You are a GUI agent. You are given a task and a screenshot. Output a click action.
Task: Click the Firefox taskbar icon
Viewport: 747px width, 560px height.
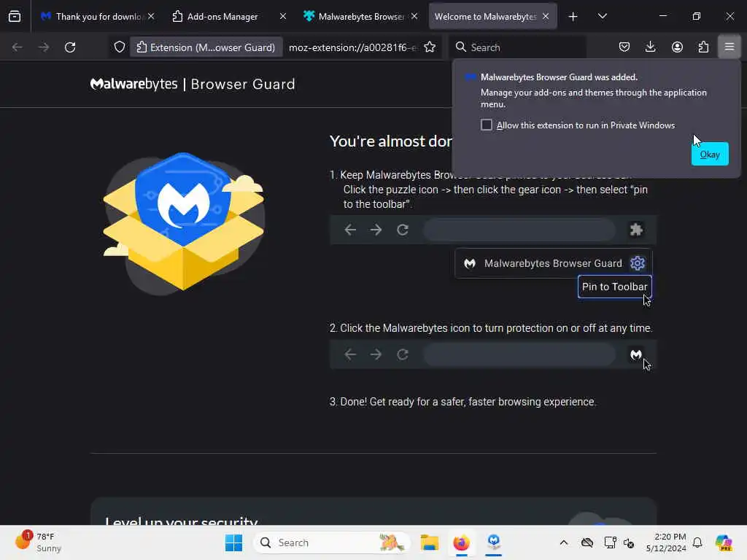pyautogui.click(x=461, y=542)
